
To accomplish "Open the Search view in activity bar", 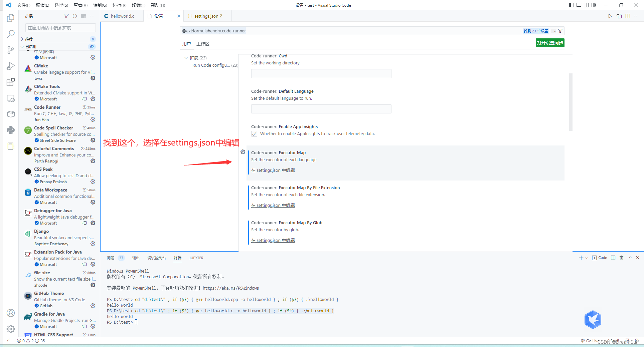I will click(11, 34).
